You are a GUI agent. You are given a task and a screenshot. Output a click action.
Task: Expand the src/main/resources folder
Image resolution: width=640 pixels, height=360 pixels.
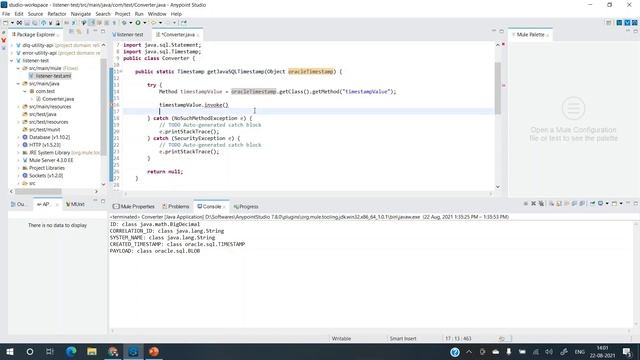pos(18,107)
